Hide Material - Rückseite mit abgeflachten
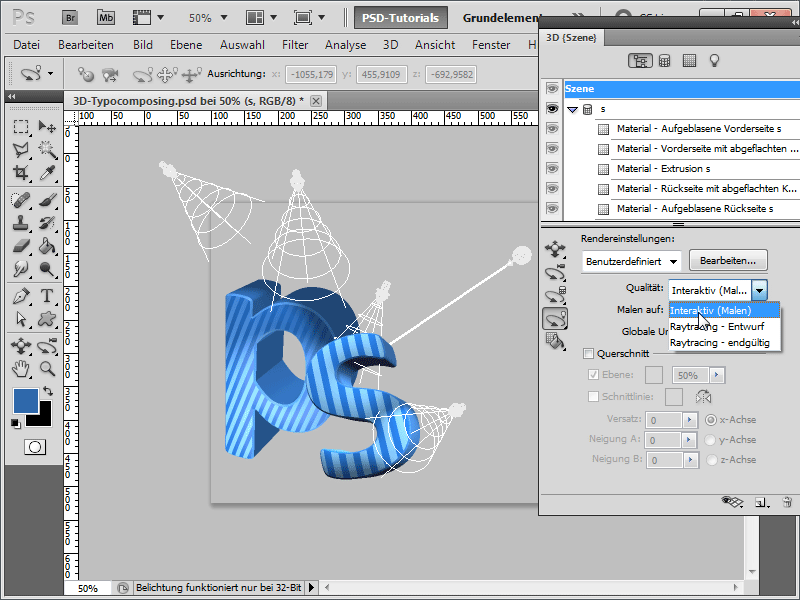The image size is (800, 600). [x=552, y=188]
